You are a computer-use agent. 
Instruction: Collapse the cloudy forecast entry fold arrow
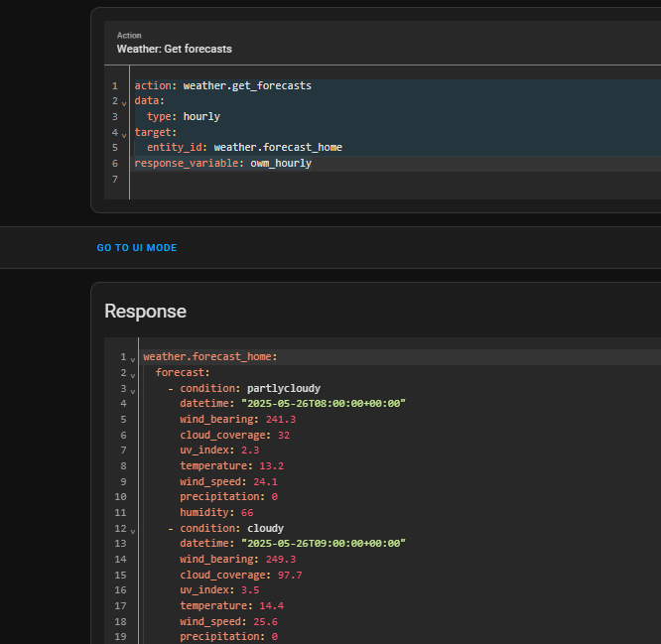point(132,530)
